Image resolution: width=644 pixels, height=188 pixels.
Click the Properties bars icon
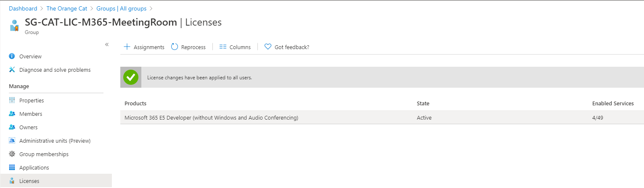pyautogui.click(x=12, y=100)
